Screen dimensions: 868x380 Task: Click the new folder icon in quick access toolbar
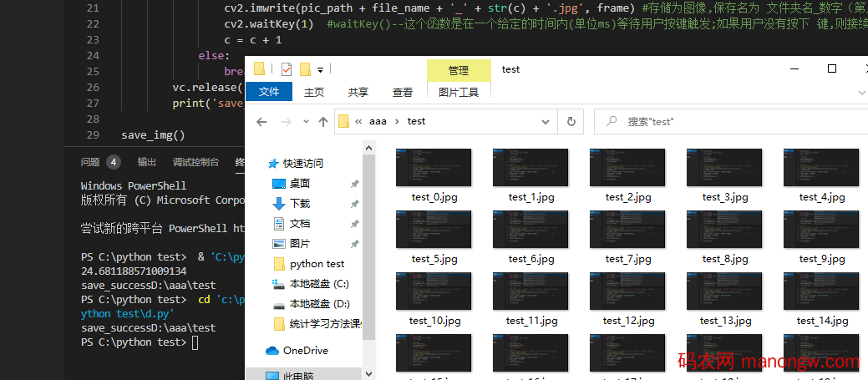[305, 69]
